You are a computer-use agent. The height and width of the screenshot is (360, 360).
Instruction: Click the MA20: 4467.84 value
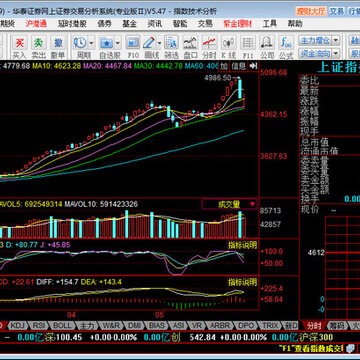tap(107, 66)
